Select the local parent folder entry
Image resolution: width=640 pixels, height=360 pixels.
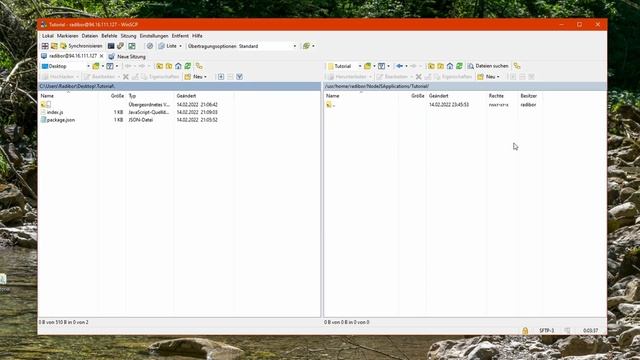pyautogui.click(x=46, y=104)
